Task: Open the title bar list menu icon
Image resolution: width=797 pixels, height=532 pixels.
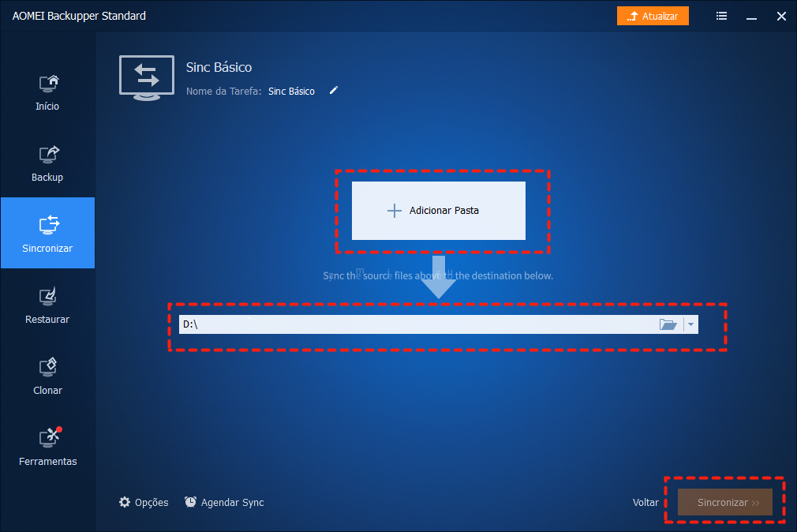Action: (721, 16)
